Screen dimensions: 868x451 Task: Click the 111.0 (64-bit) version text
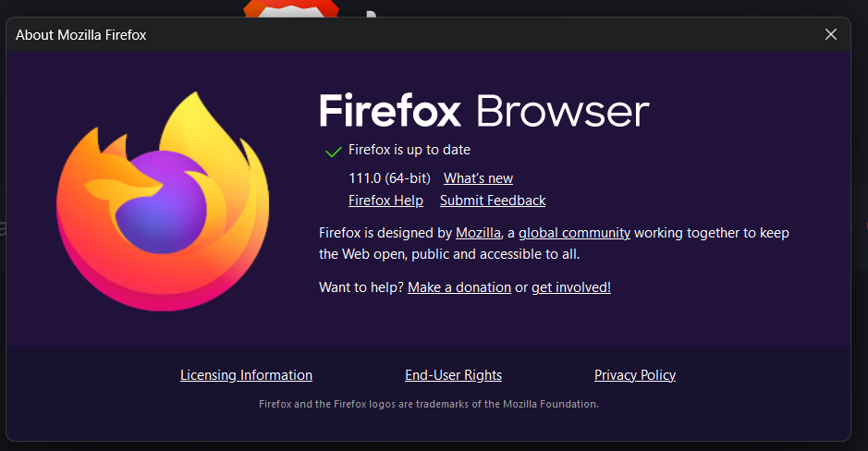(x=389, y=178)
